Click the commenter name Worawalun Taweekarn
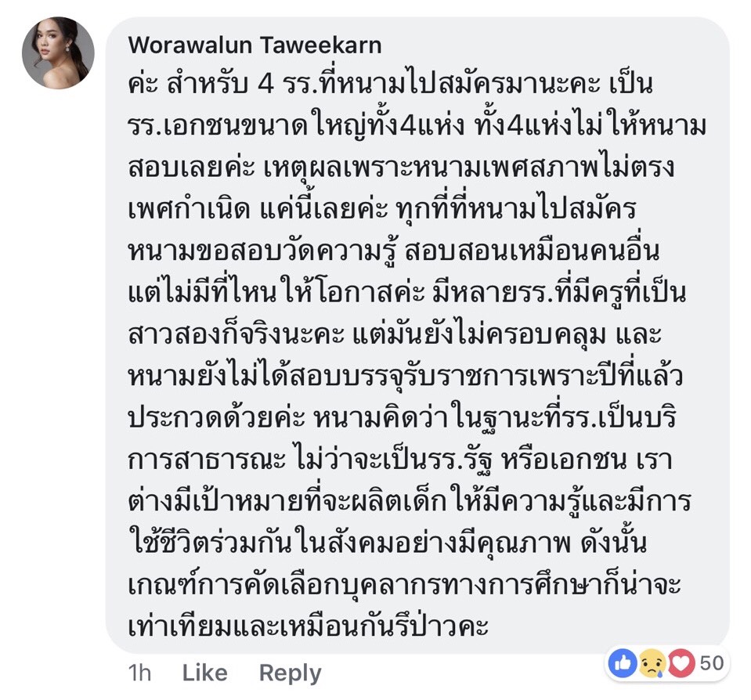Viewport: 751px width, 700px height. click(x=255, y=45)
